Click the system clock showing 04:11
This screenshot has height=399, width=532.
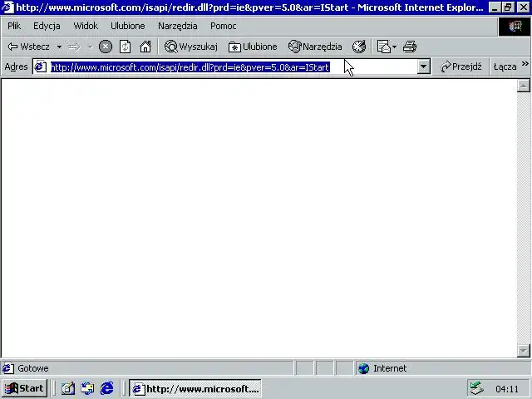(x=507, y=389)
